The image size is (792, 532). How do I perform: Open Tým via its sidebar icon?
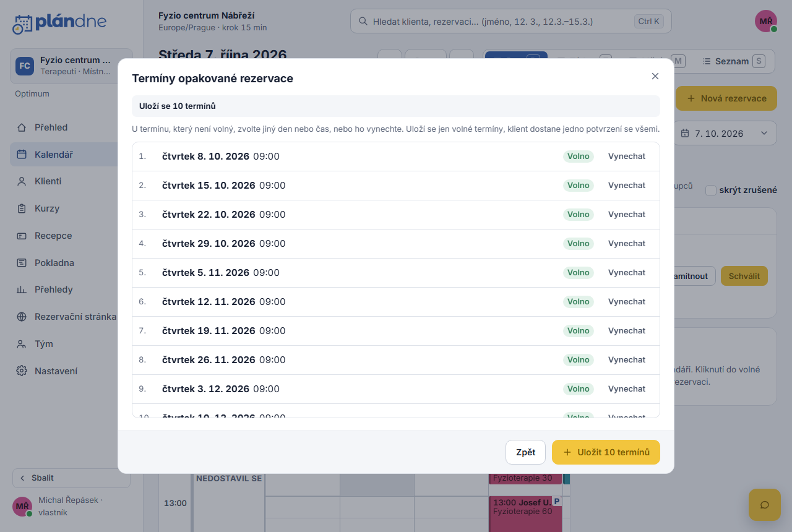tap(22, 344)
